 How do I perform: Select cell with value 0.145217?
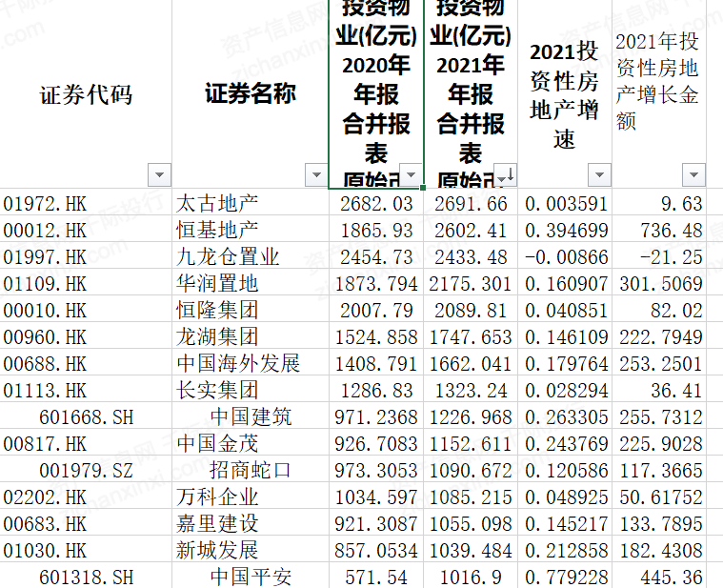click(565, 523)
